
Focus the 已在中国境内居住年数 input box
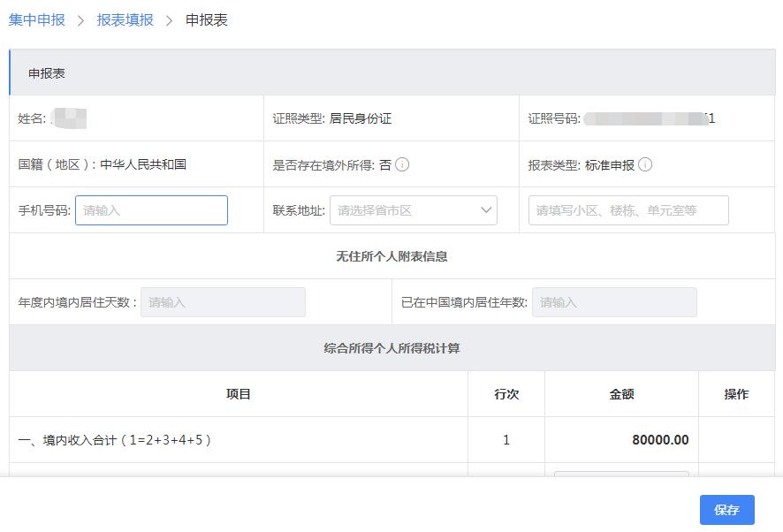pyautogui.click(x=614, y=301)
